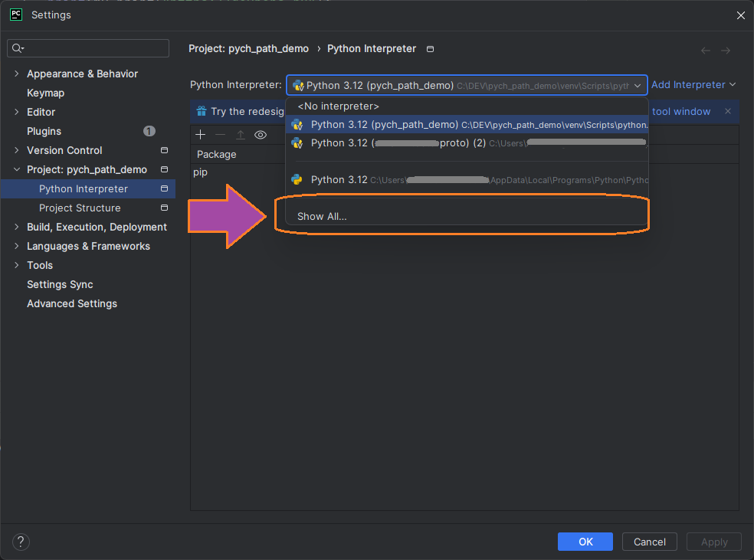
Task: Expand Appearance & Behavior section
Action: 17,74
